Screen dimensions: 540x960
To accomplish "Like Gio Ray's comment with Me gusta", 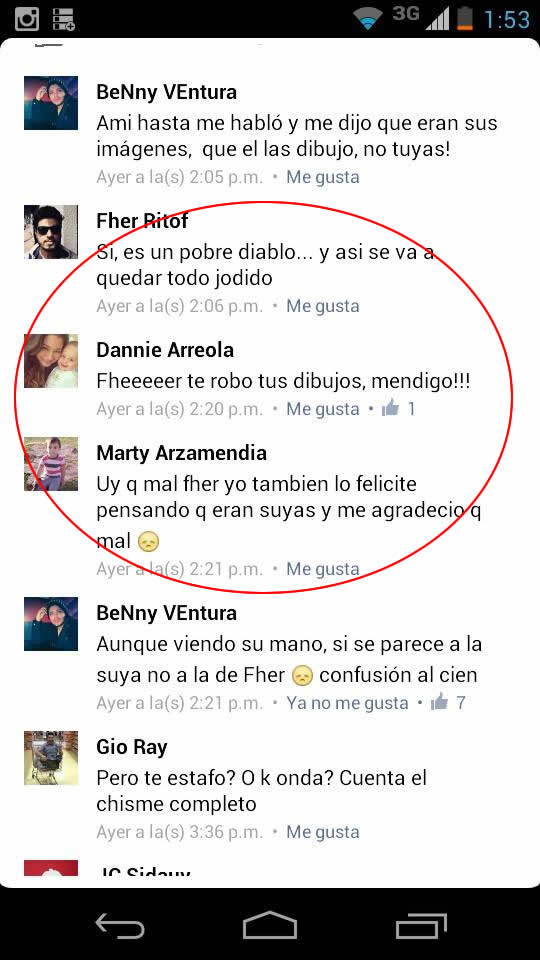I will (x=323, y=831).
